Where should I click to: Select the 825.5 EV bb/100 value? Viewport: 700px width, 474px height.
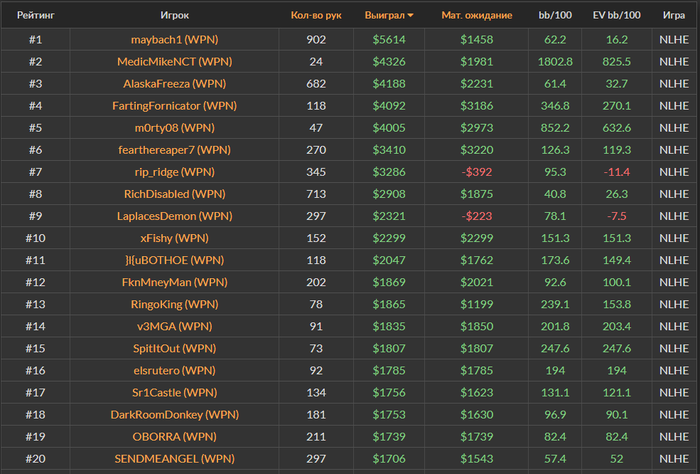point(617,62)
